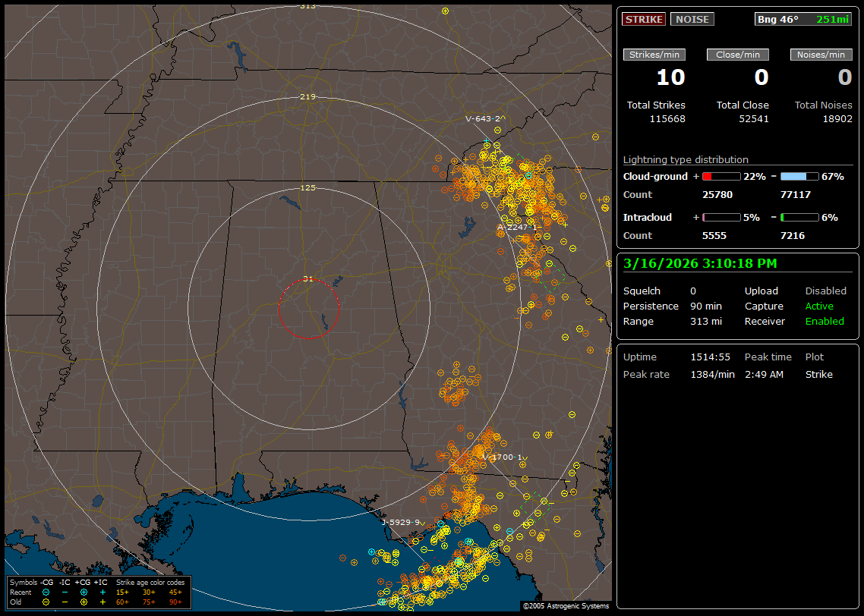Click the storm cell label A-2247-1
This screenshot has height=616, width=864.
pos(516,227)
